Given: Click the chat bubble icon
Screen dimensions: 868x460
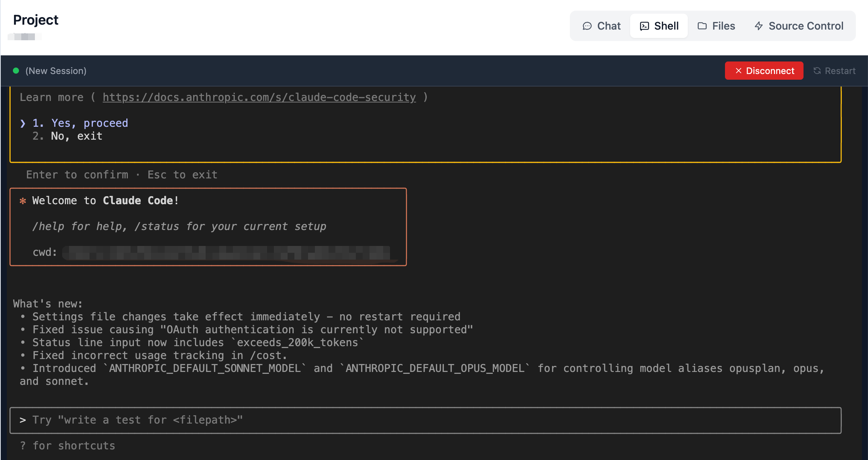Looking at the screenshot, I should click(587, 26).
